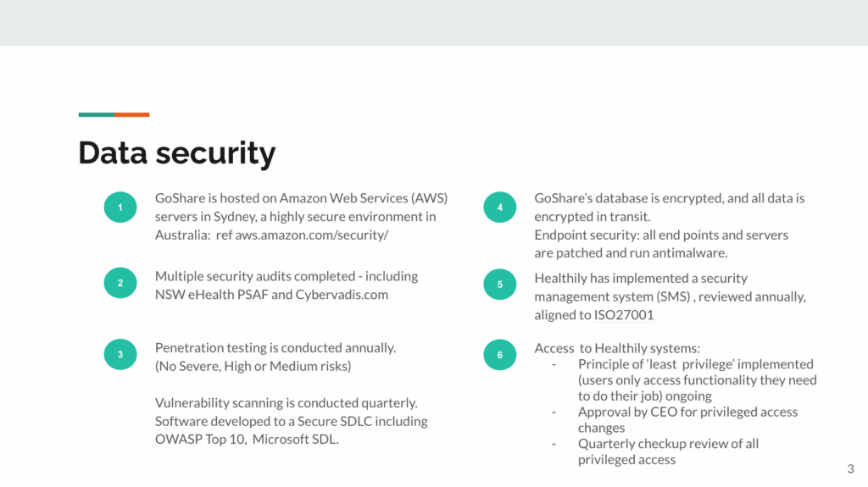Click the numbered circle 2 icon
Image resolution: width=868 pixels, height=487 pixels.
click(120, 283)
